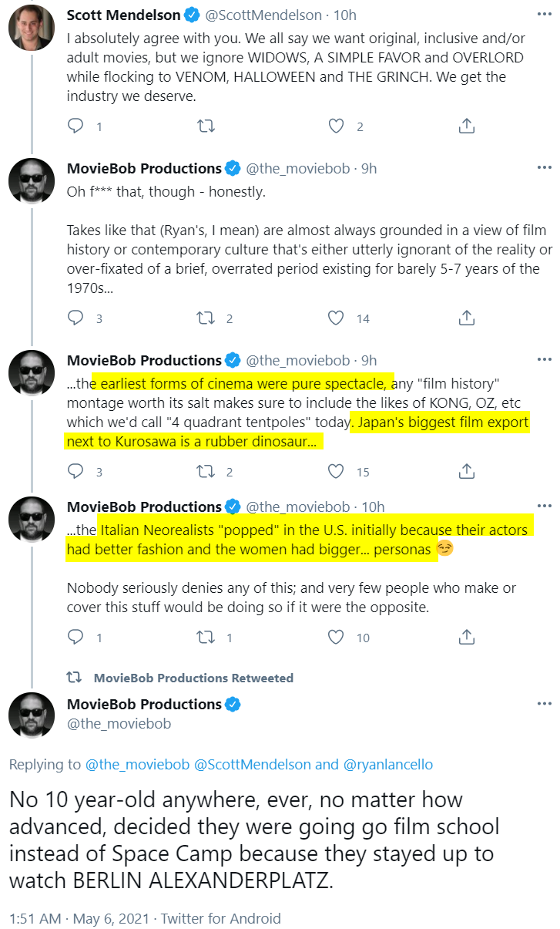Like Scott Mendelson's tweet with 2 likes

pyautogui.click(x=336, y=126)
